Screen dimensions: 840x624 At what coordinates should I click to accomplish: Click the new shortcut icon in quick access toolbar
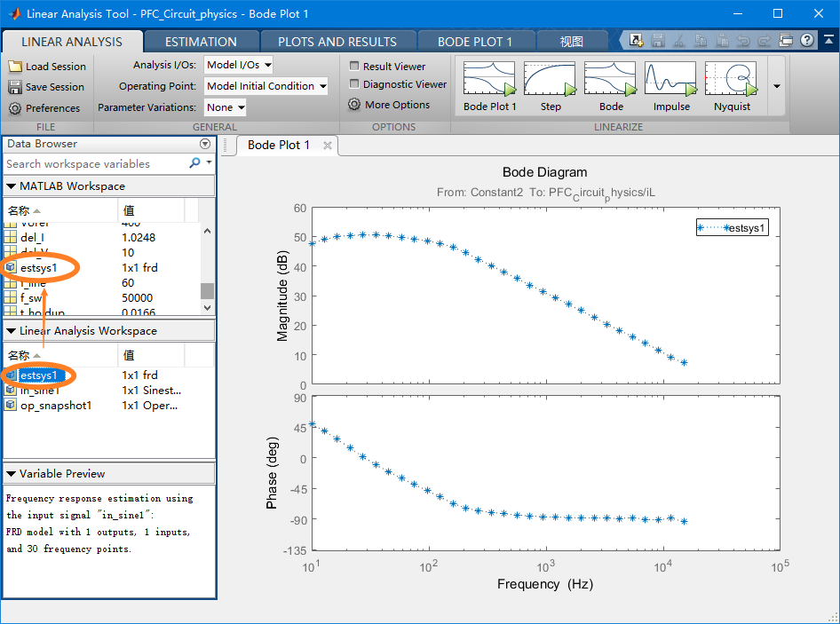[636, 40]
